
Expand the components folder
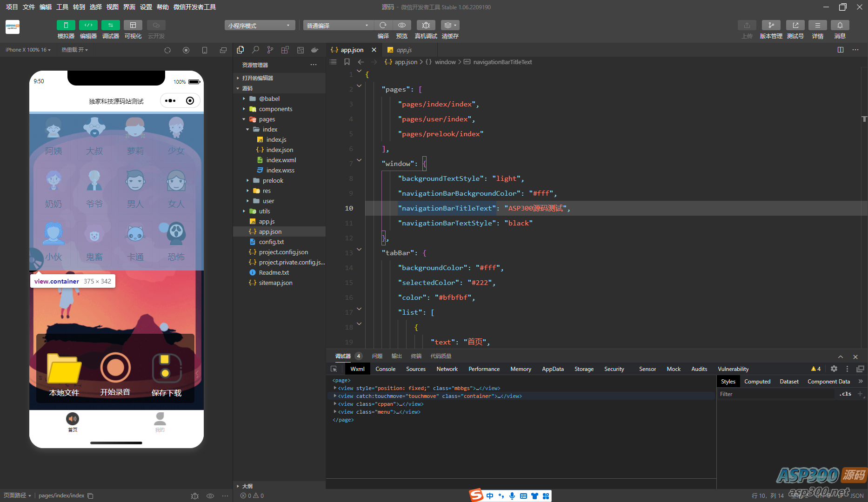[275, 109]
